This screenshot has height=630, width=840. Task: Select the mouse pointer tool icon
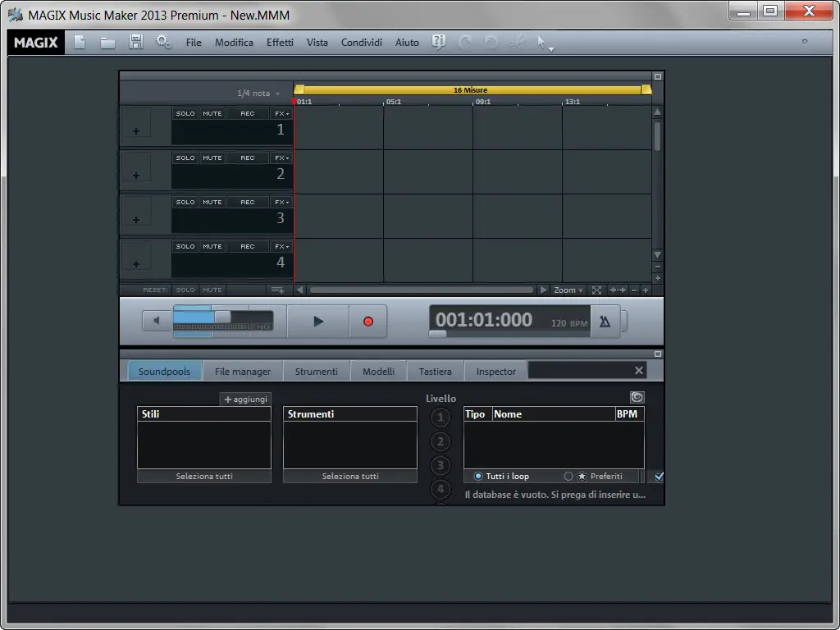[x=541, y=43]
